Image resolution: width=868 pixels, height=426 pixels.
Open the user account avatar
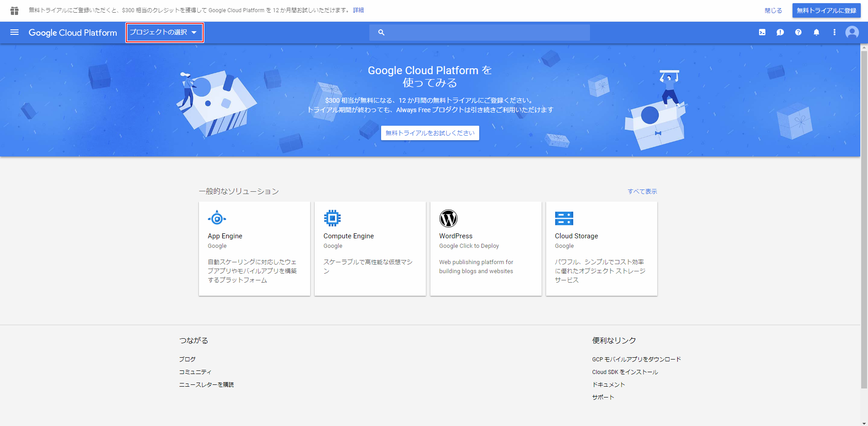[852, 33]
